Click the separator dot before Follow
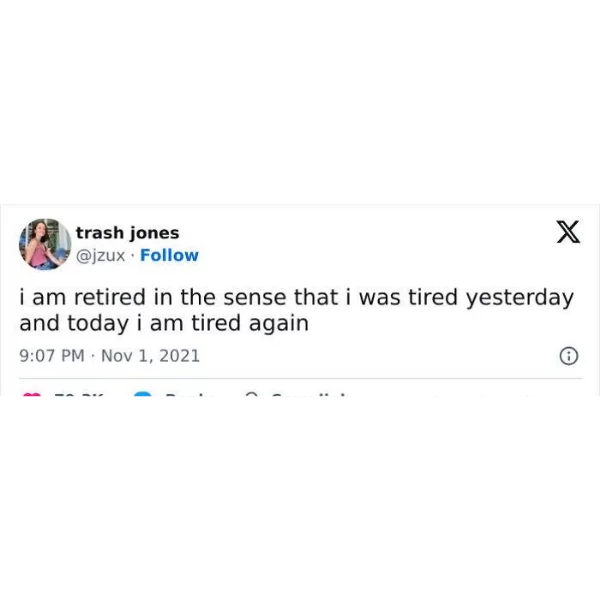Screen dimensions: 600x600 (x=132, y=256)
